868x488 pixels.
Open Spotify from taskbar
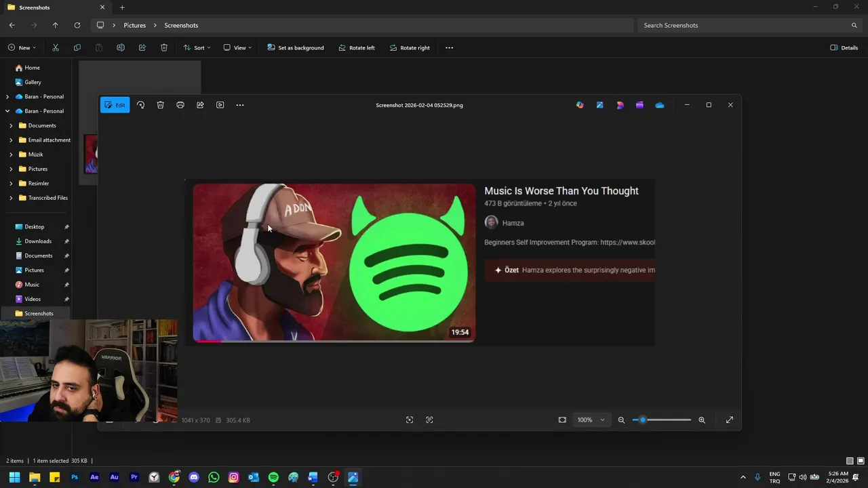(x=273, y=477)
